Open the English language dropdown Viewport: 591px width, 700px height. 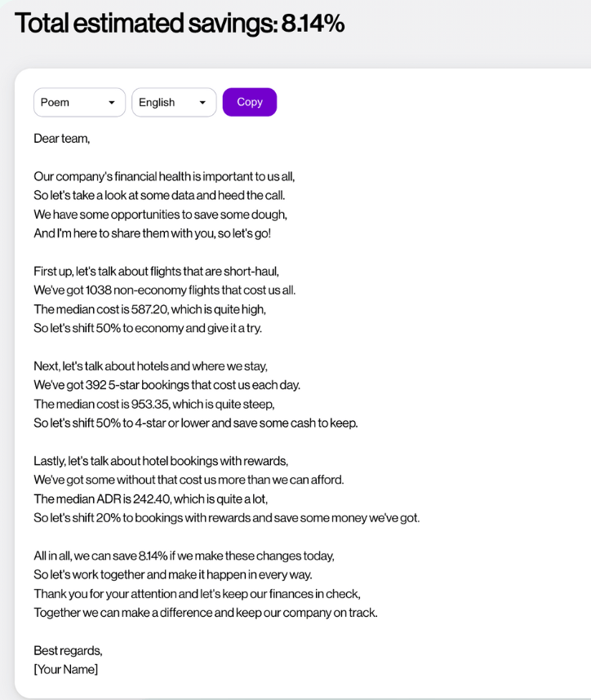tap(172, 102)
